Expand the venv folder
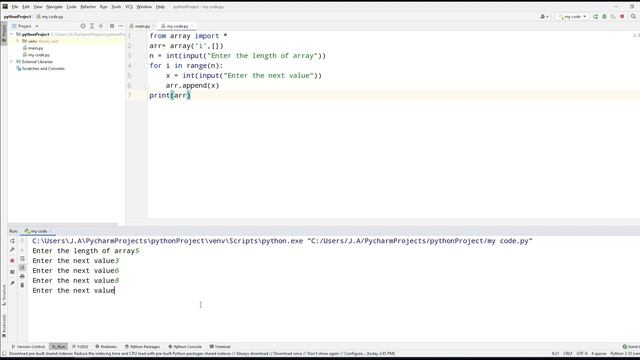640x360 pixels. (x=18, y=41)
